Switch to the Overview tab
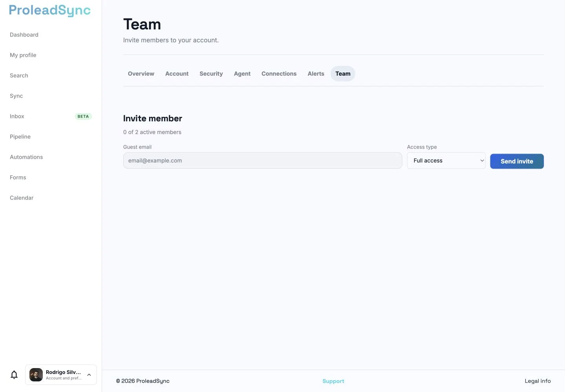Image resolution: width=565 pixels, height=392 pixels. tap(141, 74)
